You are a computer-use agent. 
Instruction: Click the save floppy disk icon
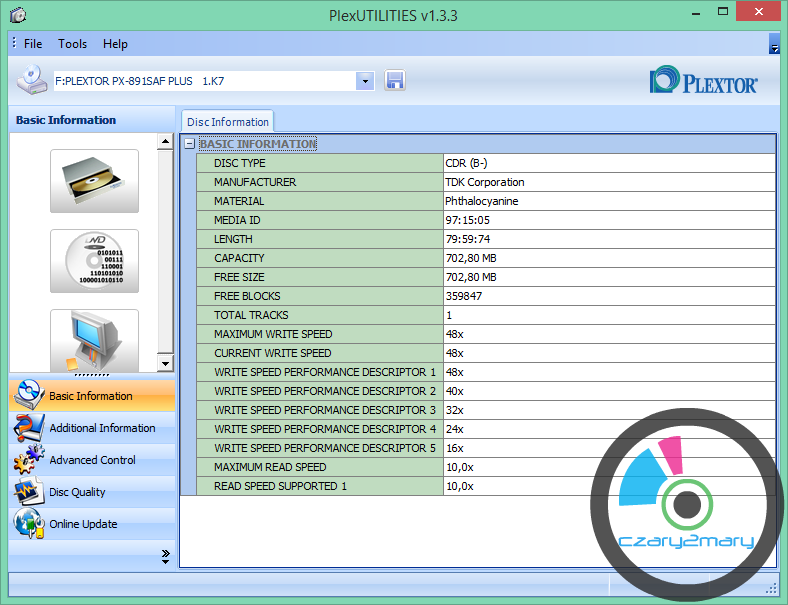pyautogui.click(x=395, y=81)
